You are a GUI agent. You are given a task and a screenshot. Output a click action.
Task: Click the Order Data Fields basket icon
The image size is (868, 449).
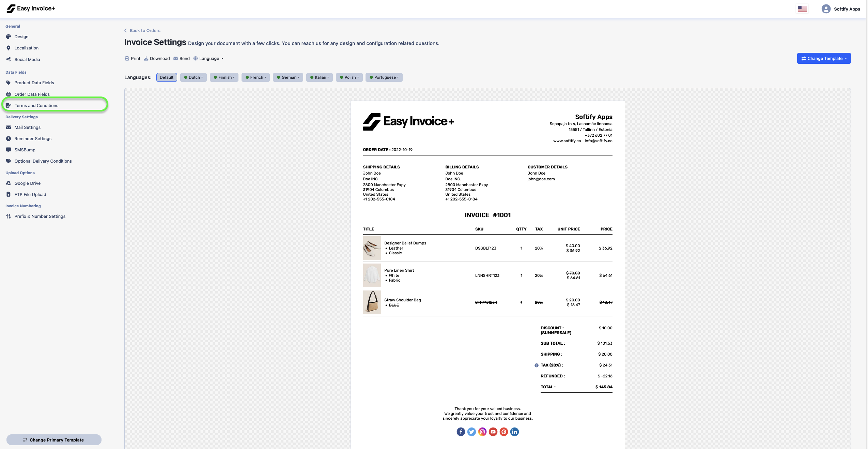coord(9,94)
